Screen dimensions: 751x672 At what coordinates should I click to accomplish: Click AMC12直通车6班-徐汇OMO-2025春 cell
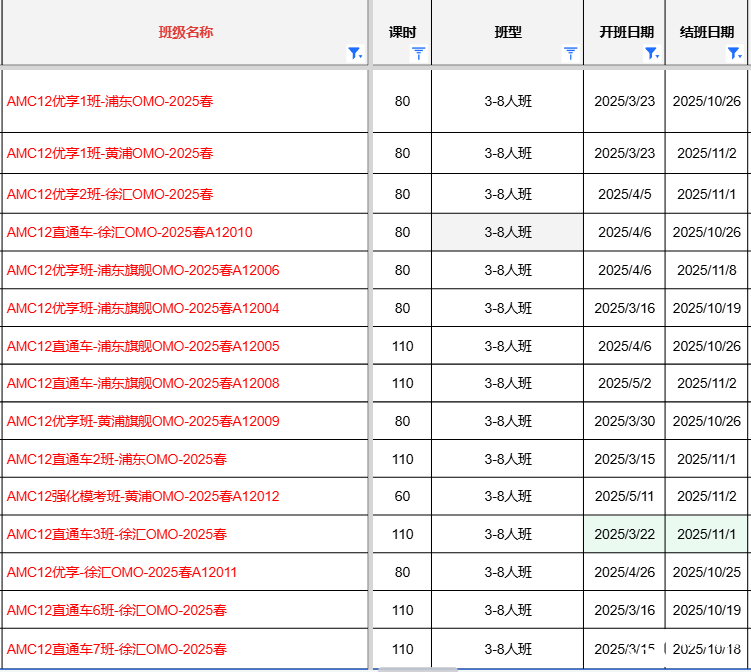click(185, 610)
